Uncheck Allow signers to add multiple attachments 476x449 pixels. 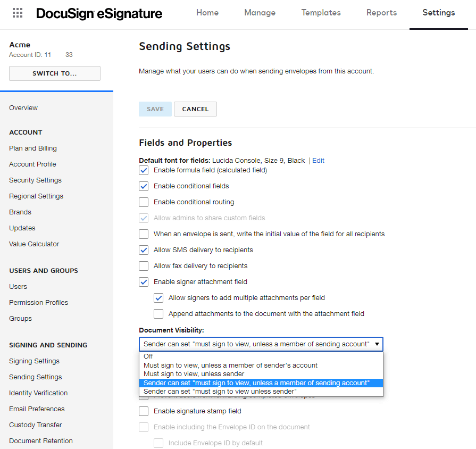(158, 297)
